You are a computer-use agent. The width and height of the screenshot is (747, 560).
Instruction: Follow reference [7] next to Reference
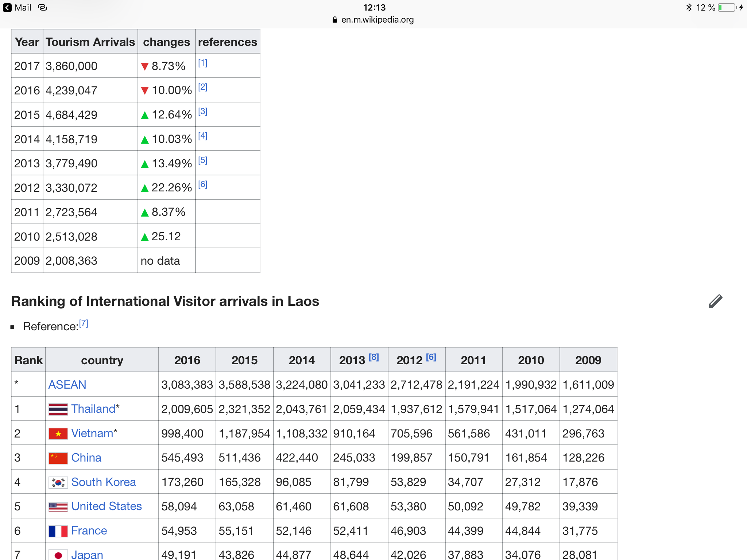coord(84,323)
